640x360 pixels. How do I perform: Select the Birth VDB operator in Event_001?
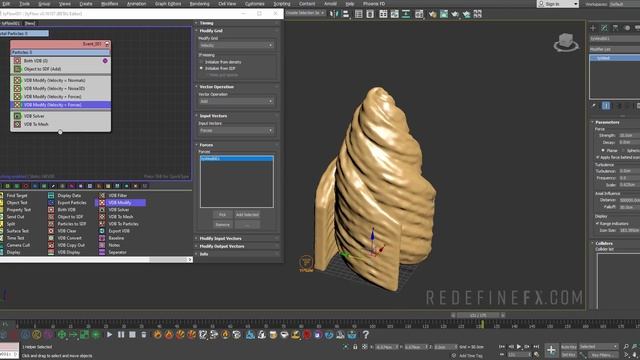(x=60, y=61)
